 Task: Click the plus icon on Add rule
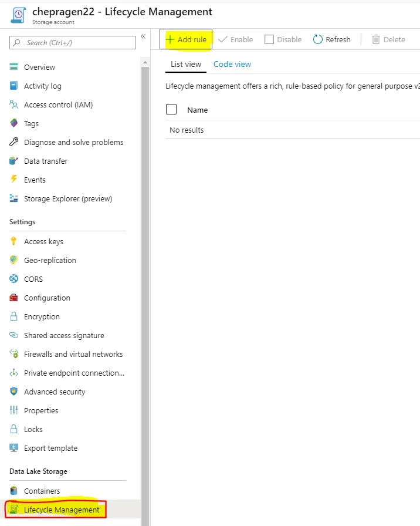click(x=170, y=39)
